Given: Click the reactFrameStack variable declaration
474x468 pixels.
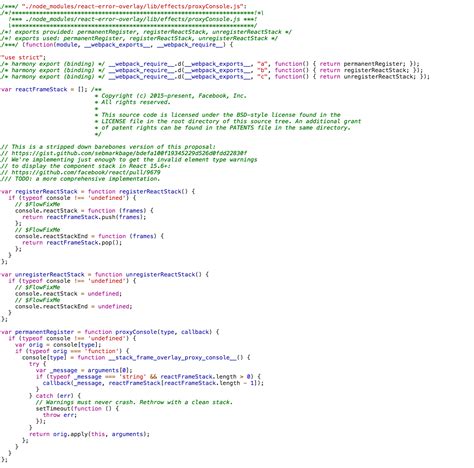Looking at the screenshot, I should click(43, 89).
